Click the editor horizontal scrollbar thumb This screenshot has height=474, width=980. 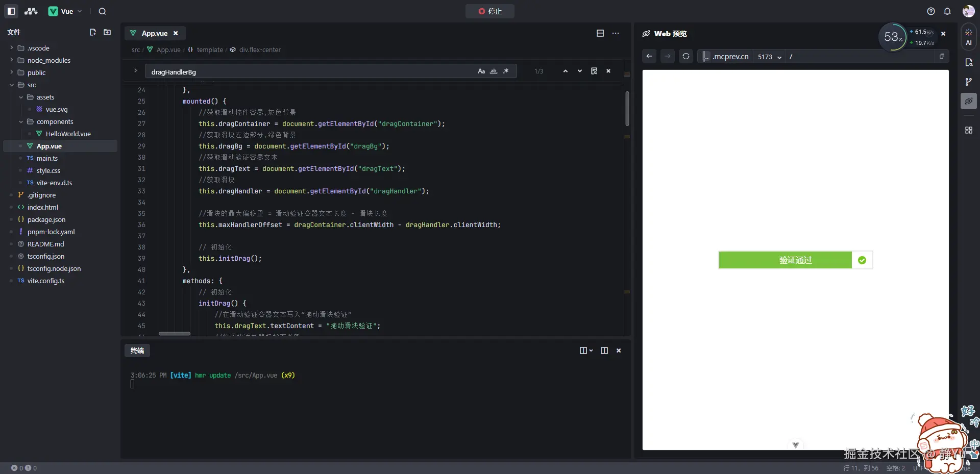(x=175, y=334)
